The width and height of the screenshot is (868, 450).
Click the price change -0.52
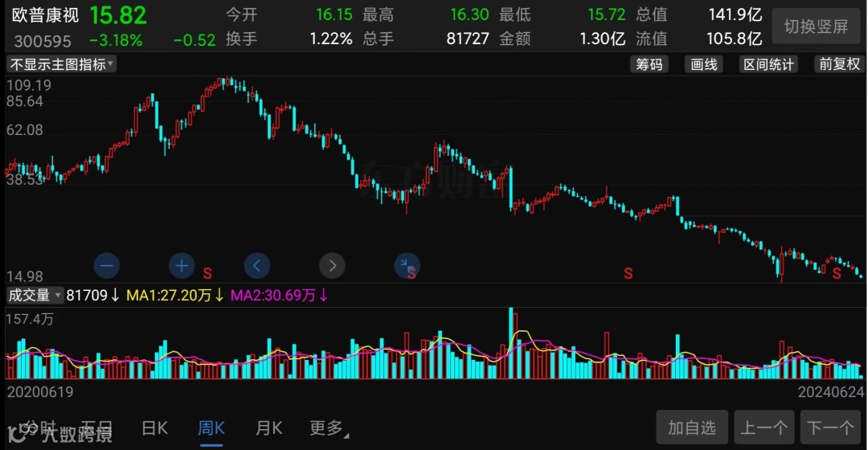(194, 40)
